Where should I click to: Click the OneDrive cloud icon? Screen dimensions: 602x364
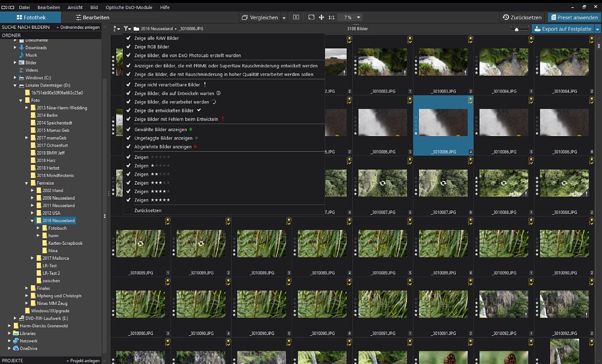[16, 348]
